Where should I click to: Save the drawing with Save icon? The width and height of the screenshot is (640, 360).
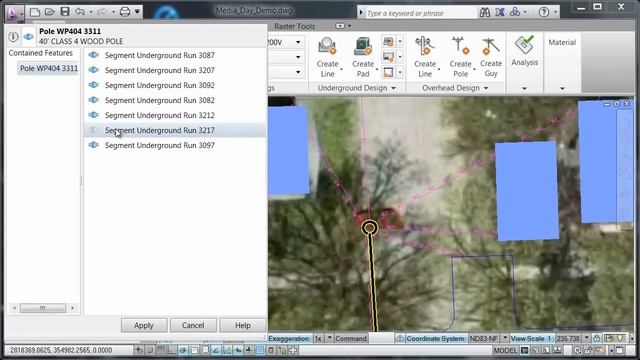point(64,11)
